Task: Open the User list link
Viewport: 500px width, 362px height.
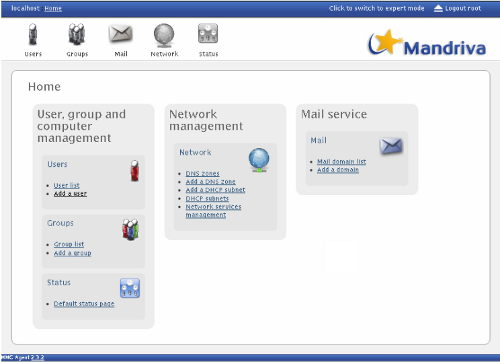Action: click(67, 185)
